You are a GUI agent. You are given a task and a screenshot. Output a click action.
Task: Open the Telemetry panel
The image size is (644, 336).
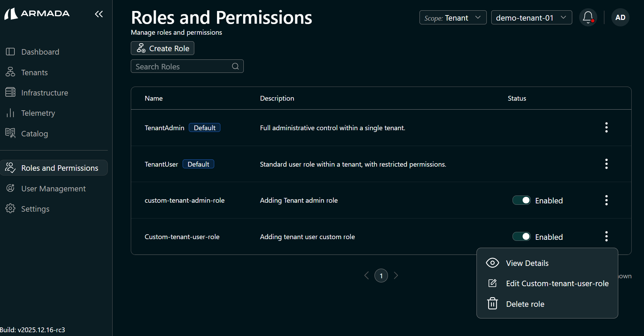coord(38,113)
